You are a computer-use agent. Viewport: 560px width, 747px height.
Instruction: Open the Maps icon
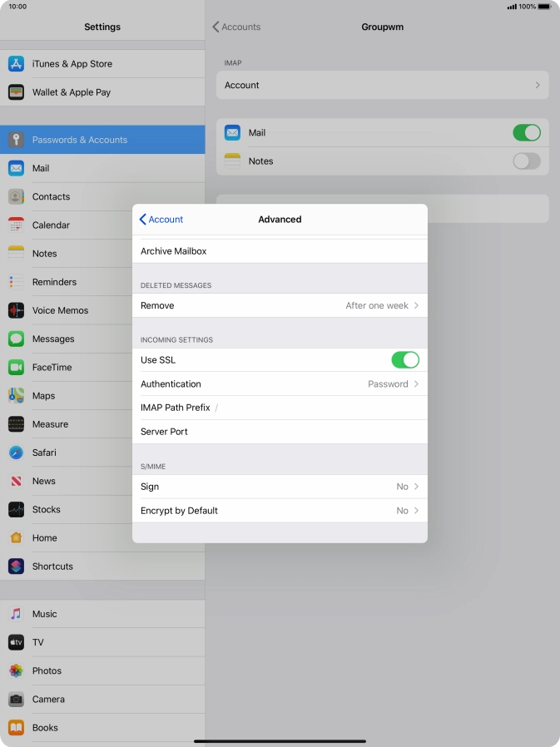point(16,395)
